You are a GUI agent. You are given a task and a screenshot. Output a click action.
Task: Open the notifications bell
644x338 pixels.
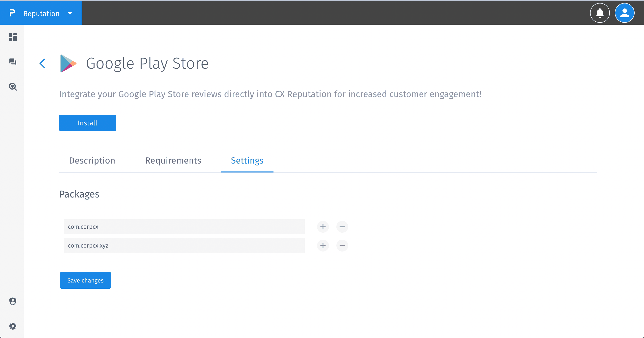[599, 13]
